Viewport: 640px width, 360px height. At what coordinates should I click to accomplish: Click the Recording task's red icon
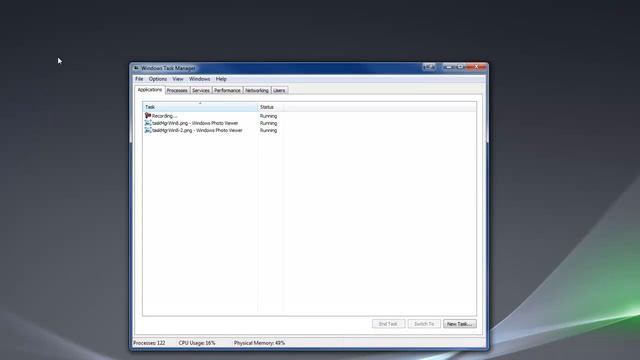pos(148,116)
